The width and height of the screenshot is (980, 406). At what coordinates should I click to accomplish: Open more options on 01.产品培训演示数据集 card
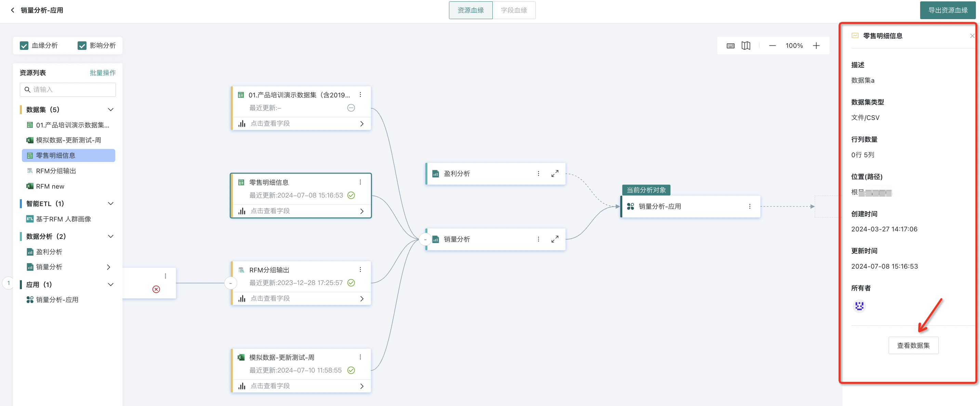pos(360,95)
